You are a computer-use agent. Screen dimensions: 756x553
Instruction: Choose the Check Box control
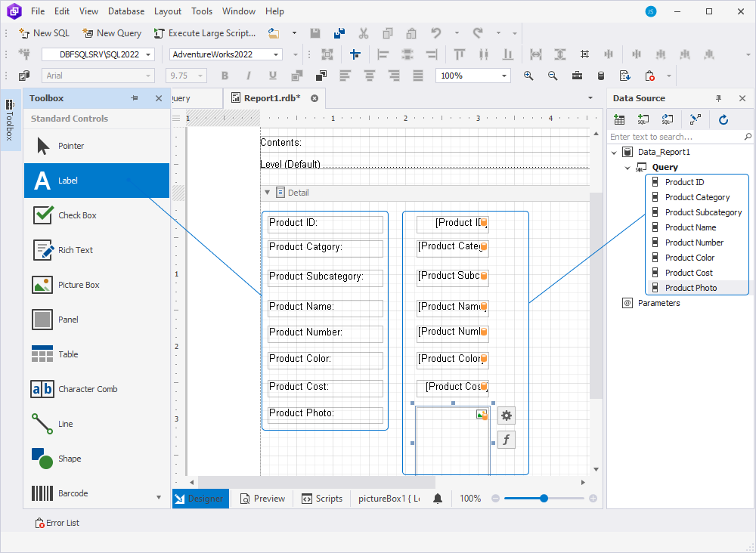click(97, 215)
